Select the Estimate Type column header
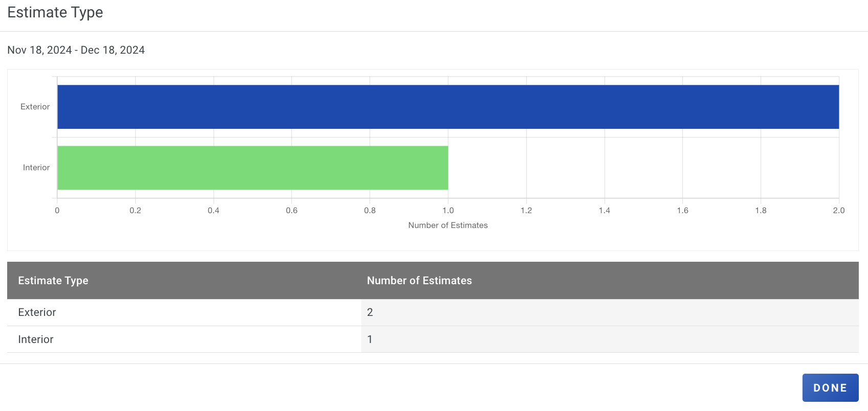Screen dimensions: 868x411 point(53,281)
